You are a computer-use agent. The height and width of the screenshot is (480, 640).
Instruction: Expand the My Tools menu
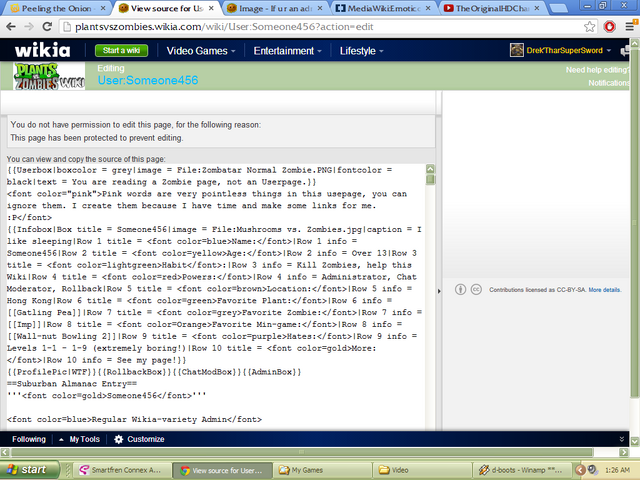[80, 439]
